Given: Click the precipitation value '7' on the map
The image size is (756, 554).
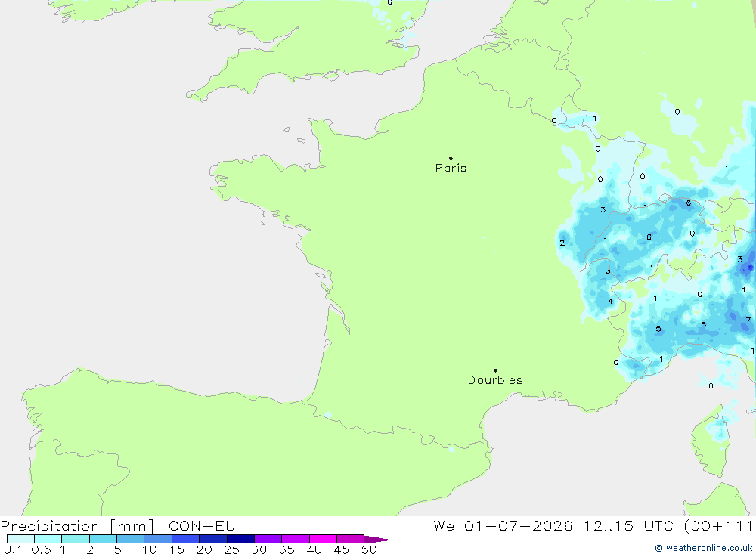Looking at the screenshot, I should 748,320.
